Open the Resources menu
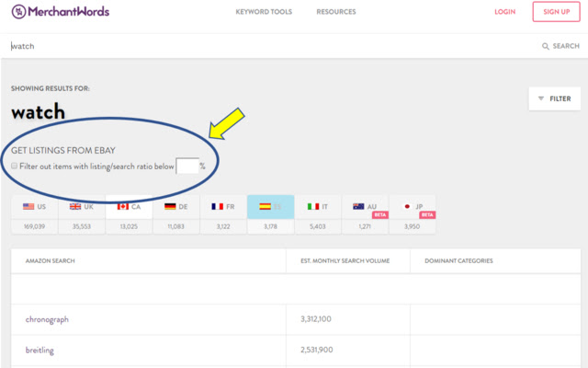Viewport: 588px width, 368px height. 336,12
